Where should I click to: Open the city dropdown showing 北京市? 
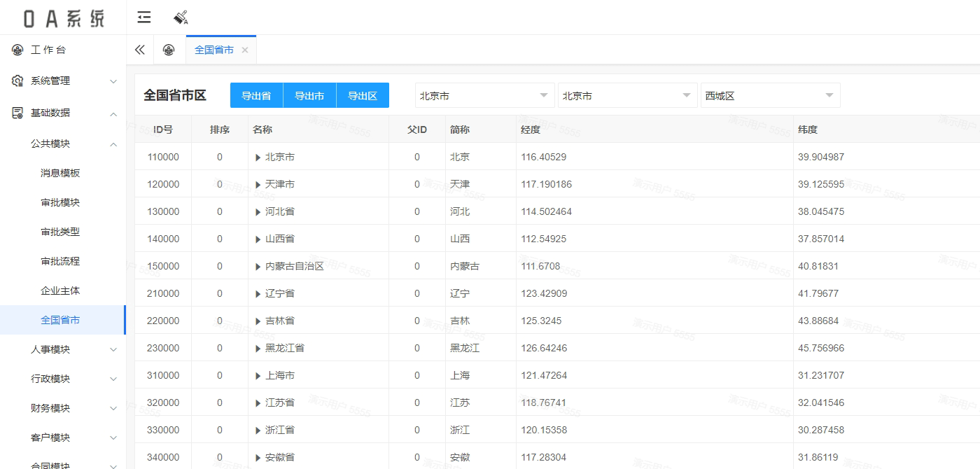(x=628, y=96)
